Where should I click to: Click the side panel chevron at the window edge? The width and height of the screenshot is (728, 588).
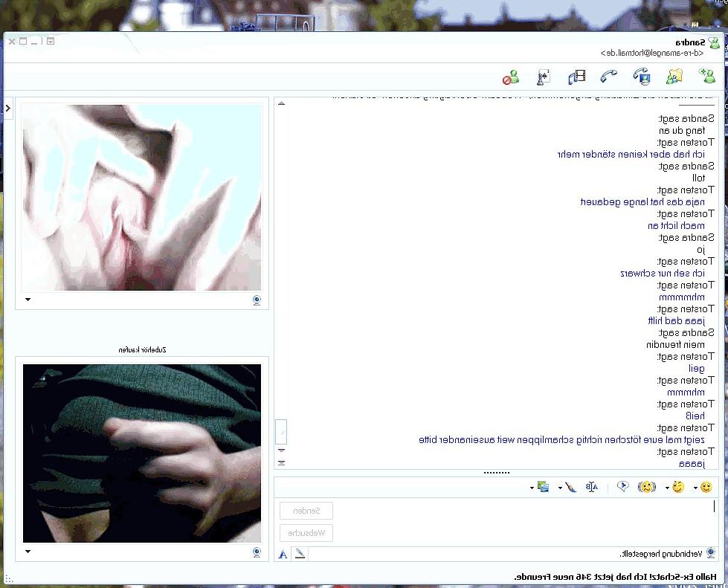tap(8, 108)
